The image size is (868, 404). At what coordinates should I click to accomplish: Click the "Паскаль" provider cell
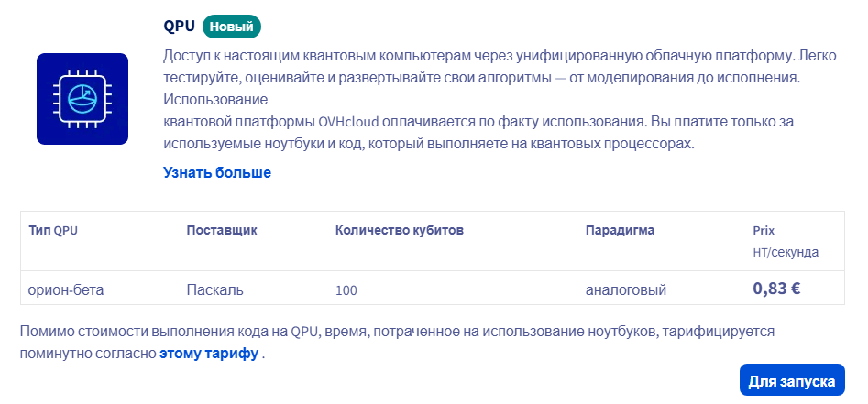214,290
